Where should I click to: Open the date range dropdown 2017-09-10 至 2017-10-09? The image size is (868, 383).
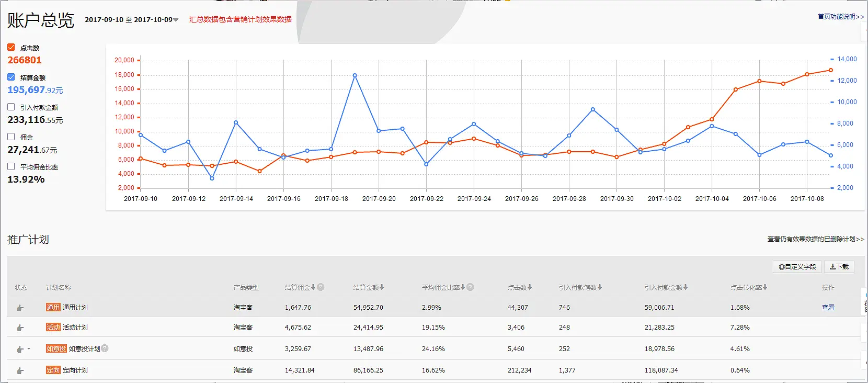tap(132, 20)
